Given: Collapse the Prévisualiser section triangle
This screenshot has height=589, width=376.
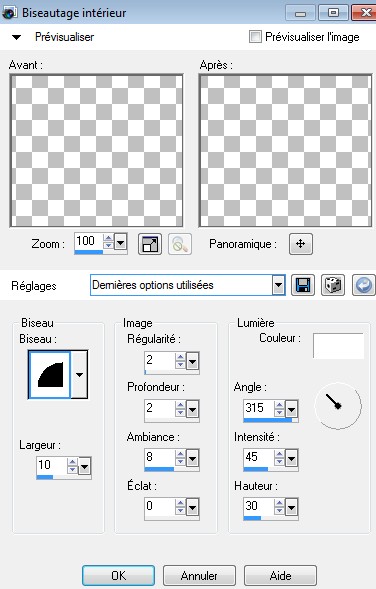Looking at the screenshot, I should (17, 37).
